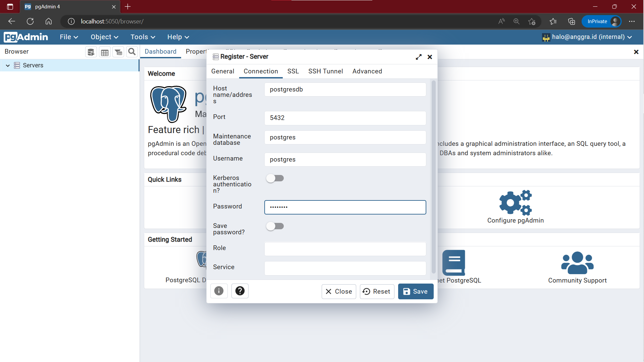Click into the Role input field
This screenshot has width=644, height=362.
345,249
